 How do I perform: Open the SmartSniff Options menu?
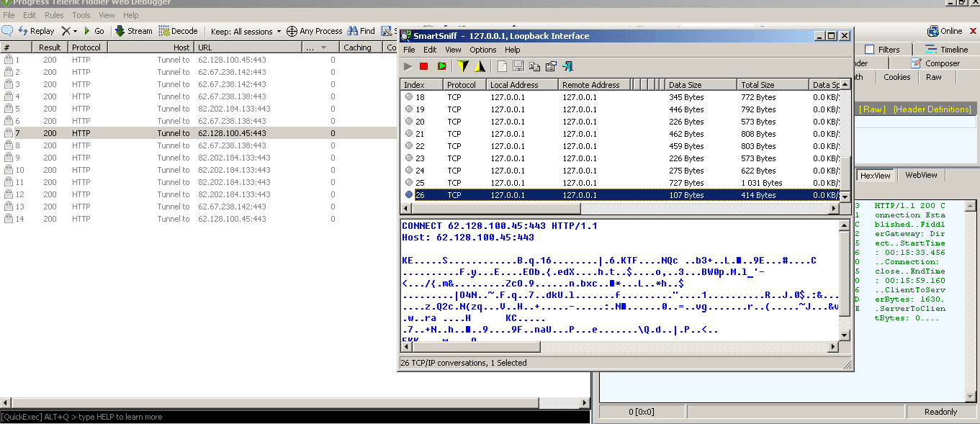[482, 50]
